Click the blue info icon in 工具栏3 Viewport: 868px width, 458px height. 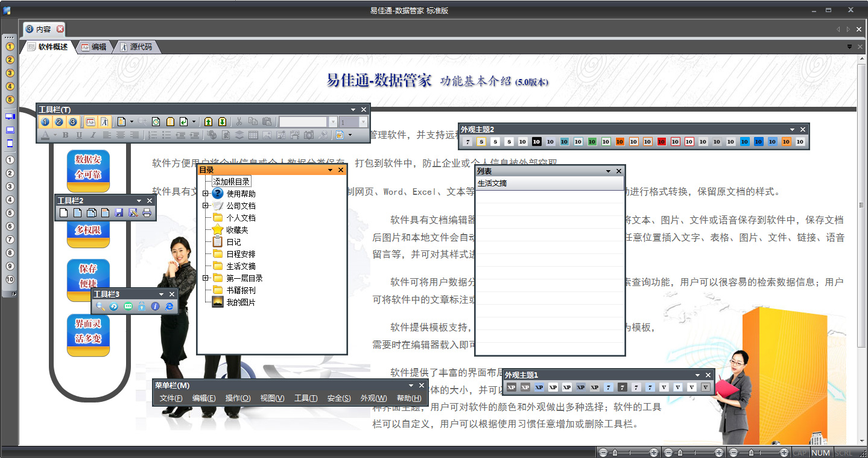156,307
